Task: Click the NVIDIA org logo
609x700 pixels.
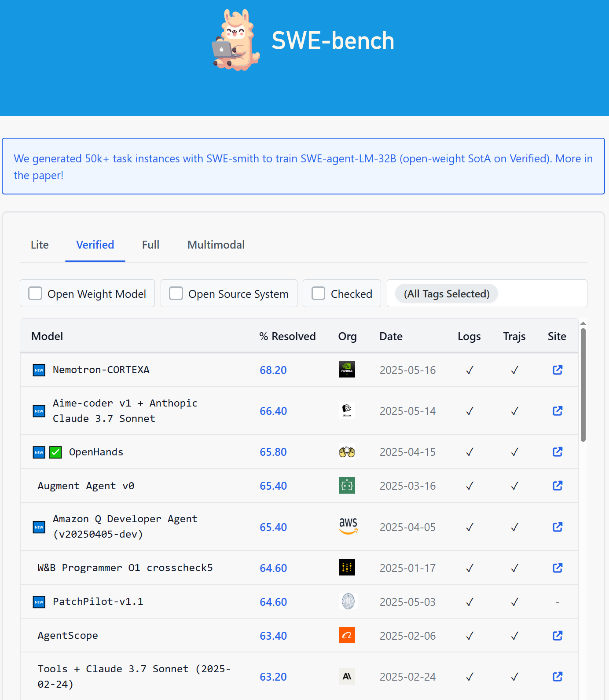Action: (347, 370)
